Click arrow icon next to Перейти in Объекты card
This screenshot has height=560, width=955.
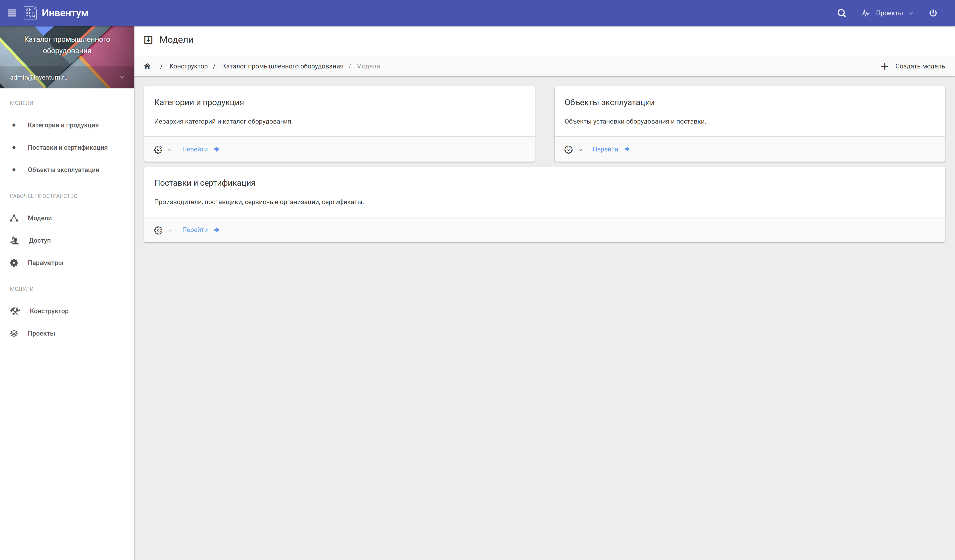coord(627,149)
